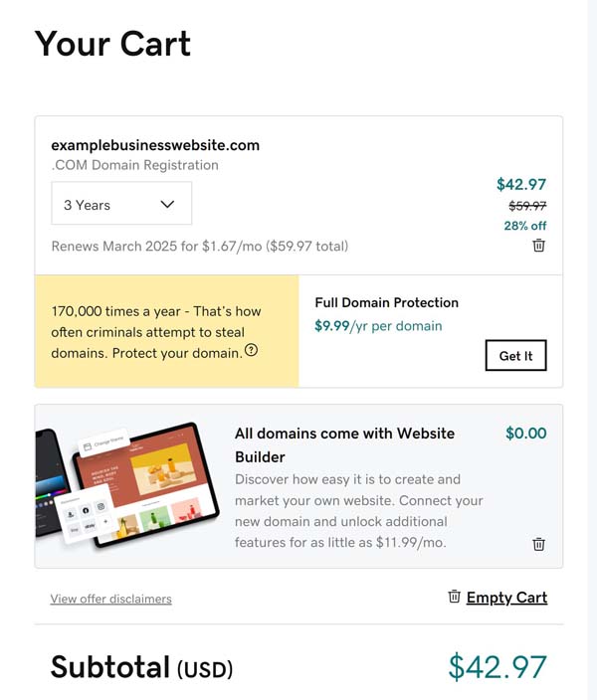Click the Empty Cart link
The height and width of the screenshot is (700, 597).
coord(506,598)
